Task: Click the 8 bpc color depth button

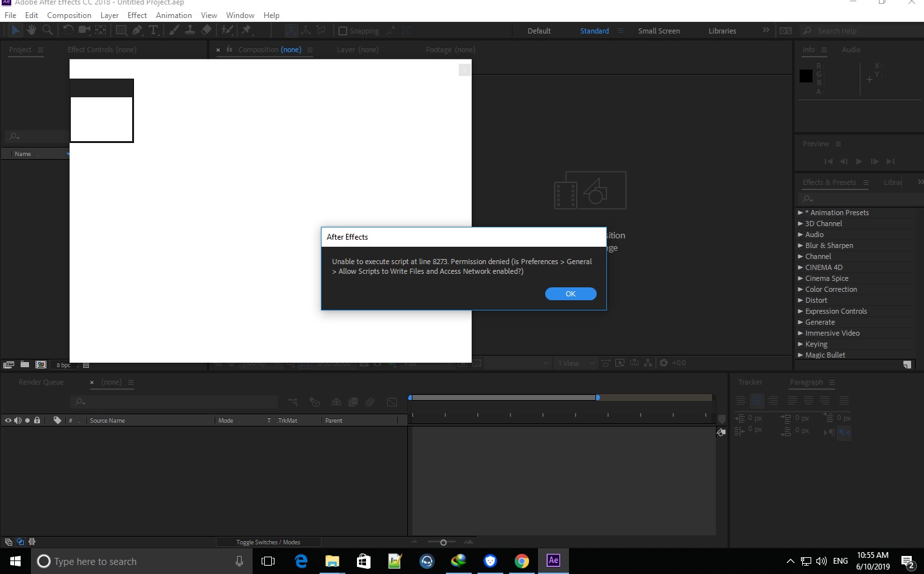Action: point(63,365)
